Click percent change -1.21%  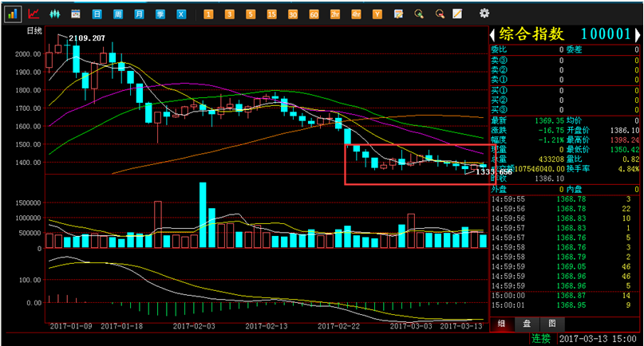(551, 140)
